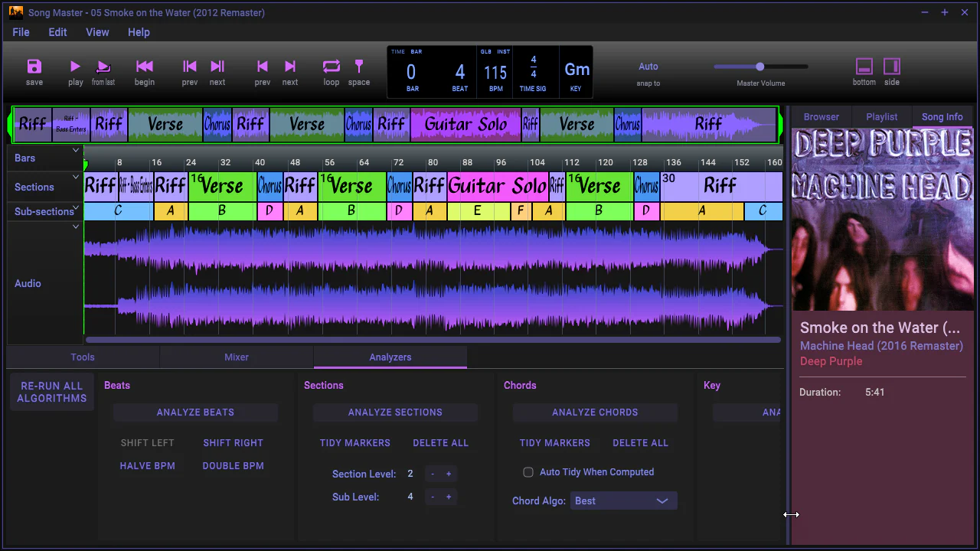
Task: Click the BPM 115 display
Action: pos(495,73)
